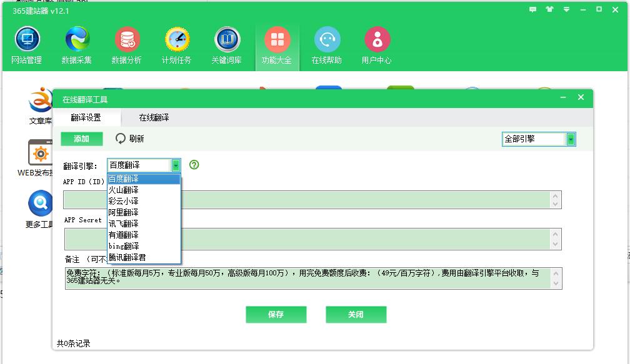Click the green help question mark icon
This screenshot has height=364, width=630.
pos(194,165)
